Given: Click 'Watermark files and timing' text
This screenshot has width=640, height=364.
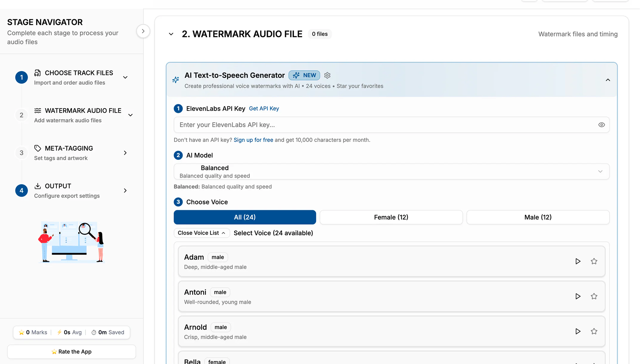Looking at the screenshot, I should point(578,34).
